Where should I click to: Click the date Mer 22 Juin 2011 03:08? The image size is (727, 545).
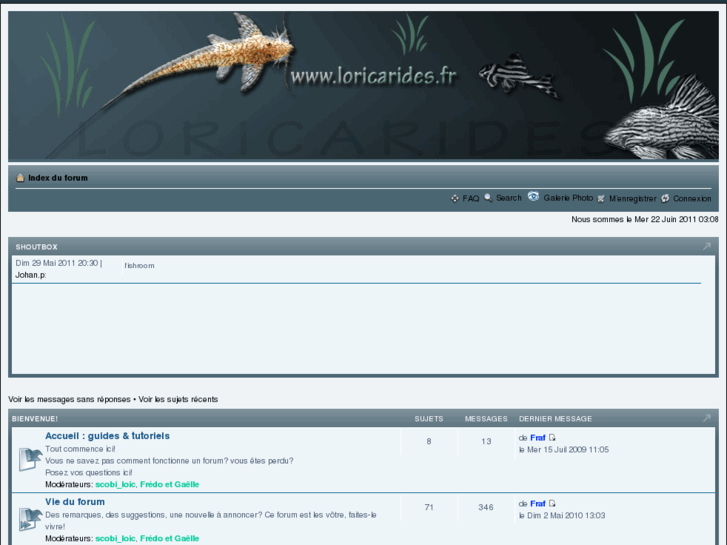(676, 219)
